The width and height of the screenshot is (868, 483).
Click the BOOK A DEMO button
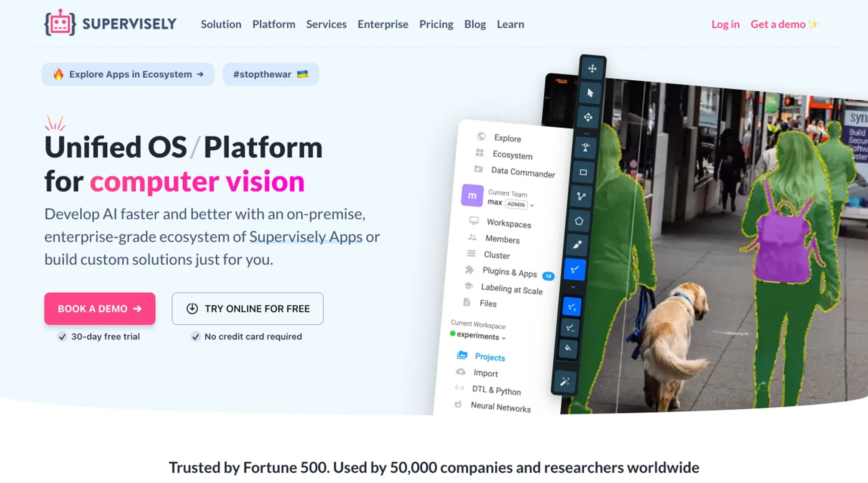pyautogui.click(x=100, y=309)
